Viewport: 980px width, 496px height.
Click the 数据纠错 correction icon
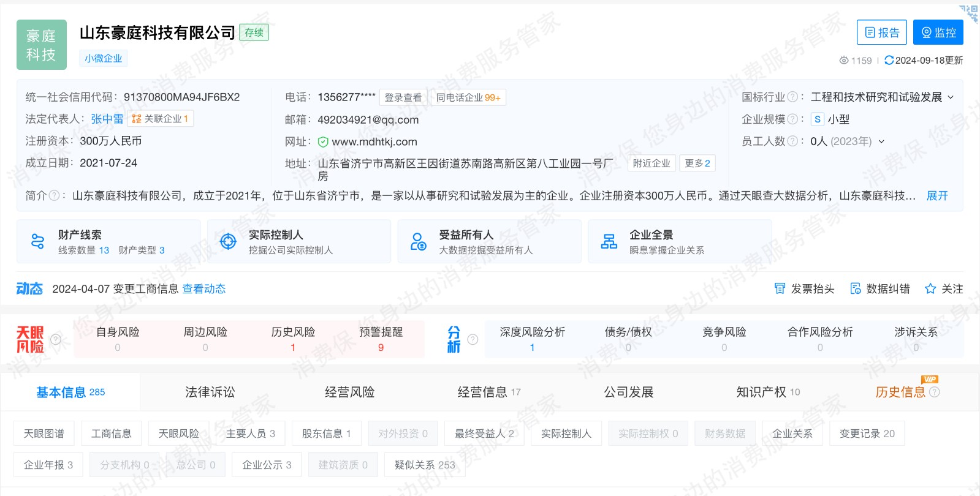coord(856,288)
